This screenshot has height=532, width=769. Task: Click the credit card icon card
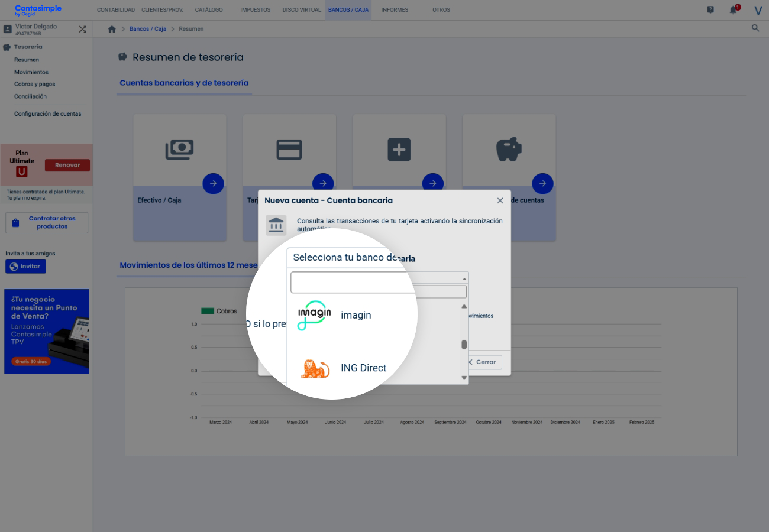(x=289, y=150)
